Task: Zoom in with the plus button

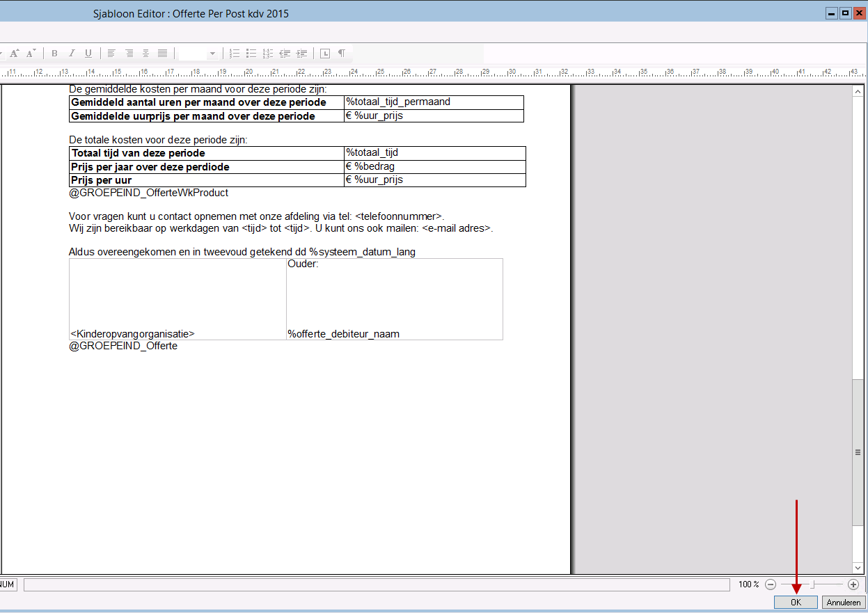Action: pyautogui.click(x=853, y=584)
